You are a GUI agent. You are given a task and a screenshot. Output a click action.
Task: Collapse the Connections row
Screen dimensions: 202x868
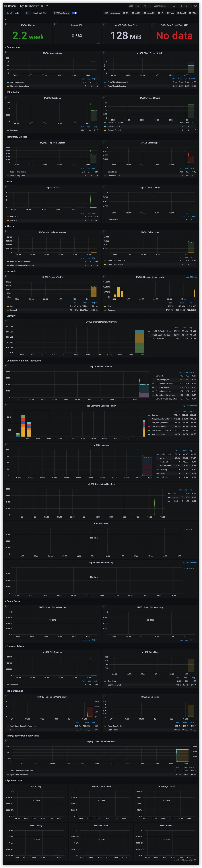point(13,47)
